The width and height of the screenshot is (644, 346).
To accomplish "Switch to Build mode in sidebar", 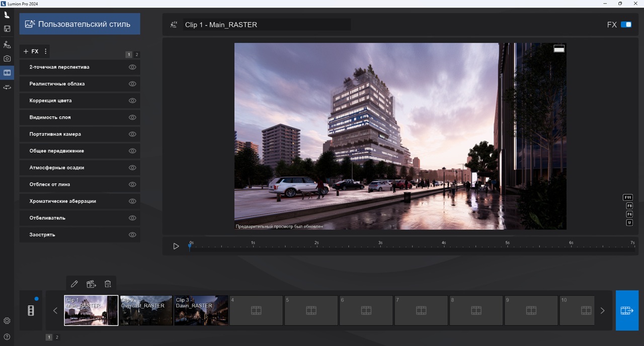I will click(x=7, y=44).
